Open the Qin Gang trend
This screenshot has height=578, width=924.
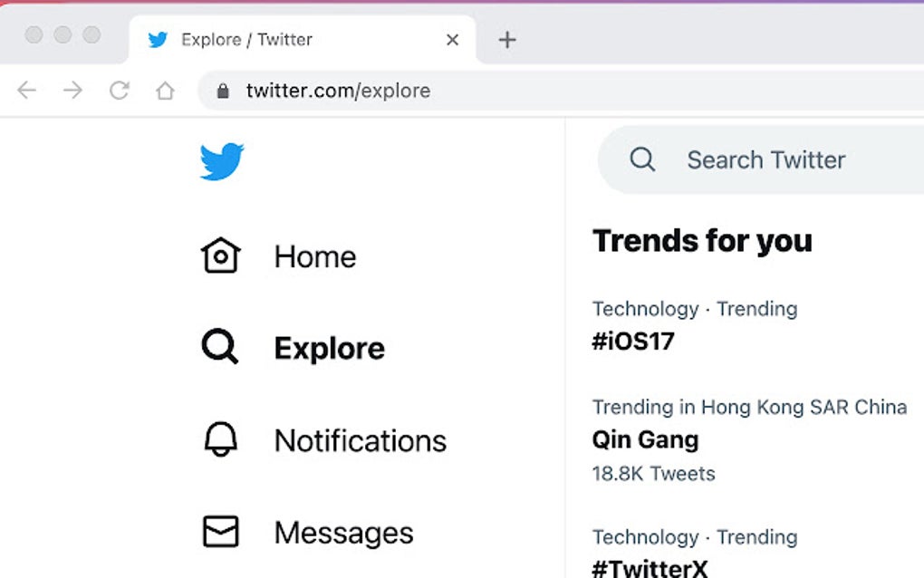tap(645, 439)
